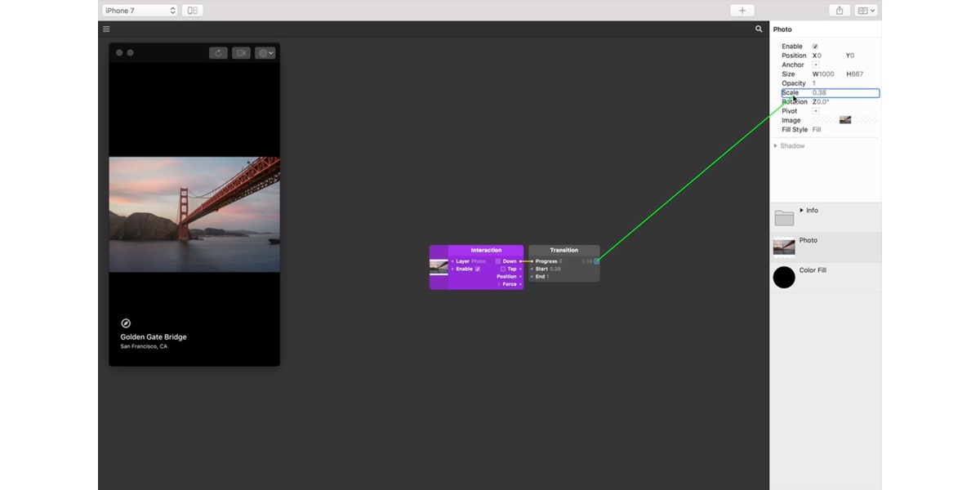Click the restart icon on the device preview

point(218,52)
